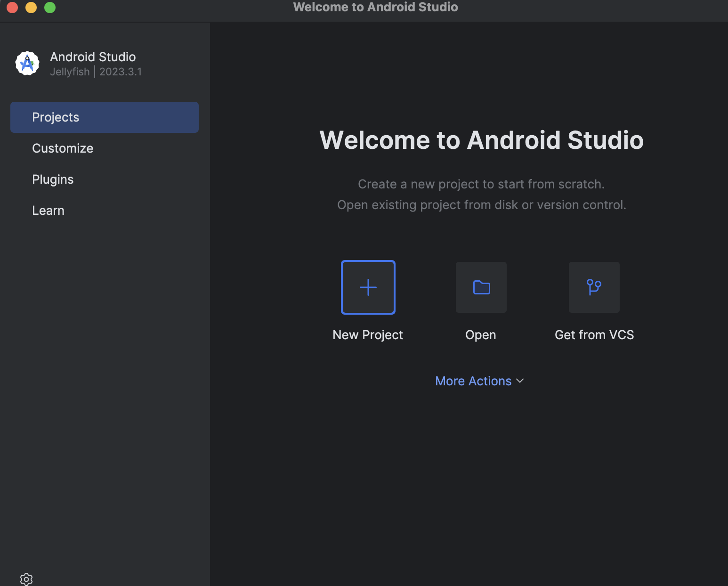Click the Android Studio name in sidebar

93,57
